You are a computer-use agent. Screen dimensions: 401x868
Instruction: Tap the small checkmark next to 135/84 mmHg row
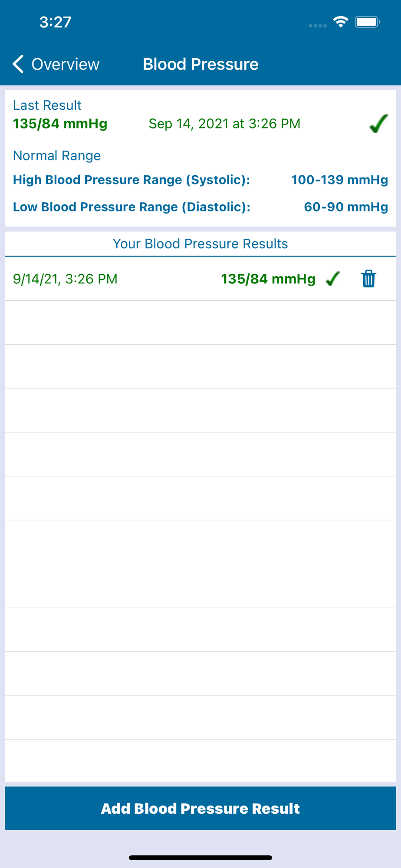click(333, 279)
